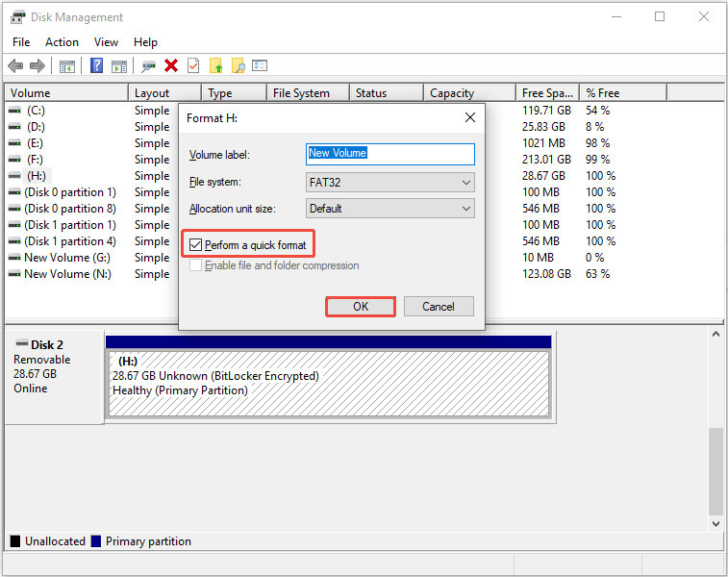Click the vertical scrollbar thumb in disk pane
This screenshot has height=577, width=728.
pyautogui.click(x=715, y=471)
